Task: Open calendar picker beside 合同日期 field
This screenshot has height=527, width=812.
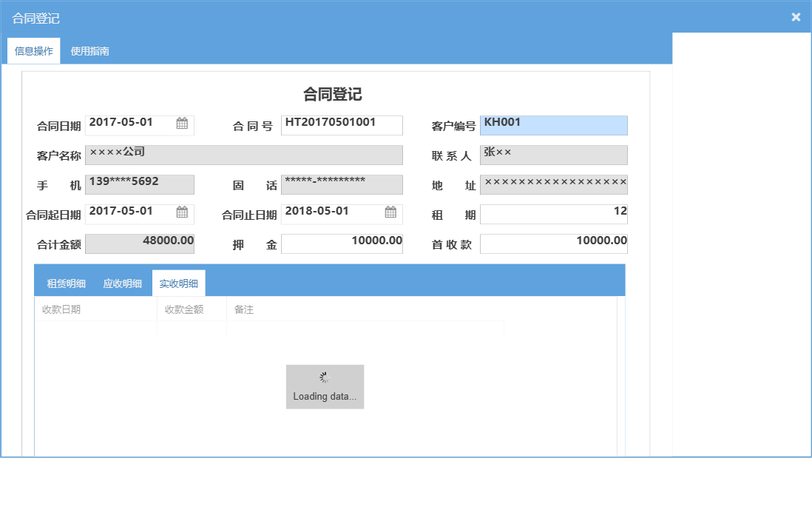Action: (183, 125)
